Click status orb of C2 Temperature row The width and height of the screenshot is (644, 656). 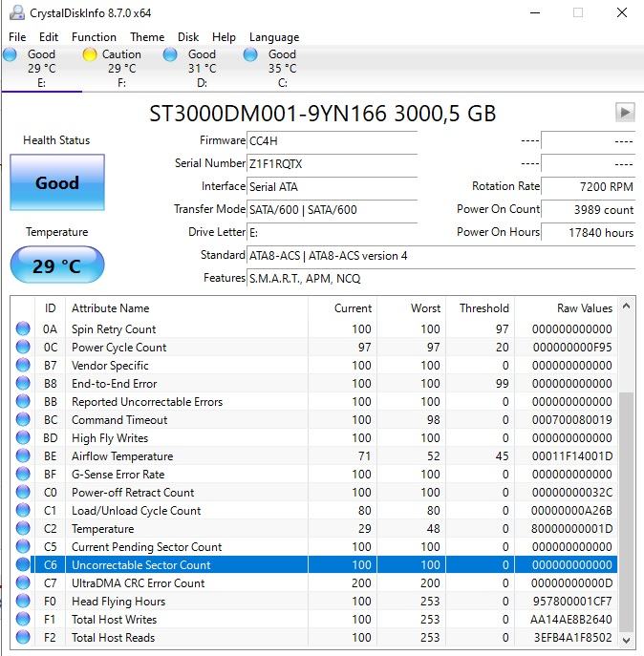pos(23,528)
